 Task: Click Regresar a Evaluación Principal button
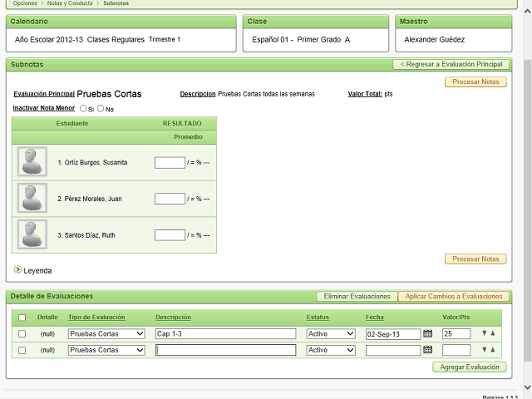tap(450, 64)
